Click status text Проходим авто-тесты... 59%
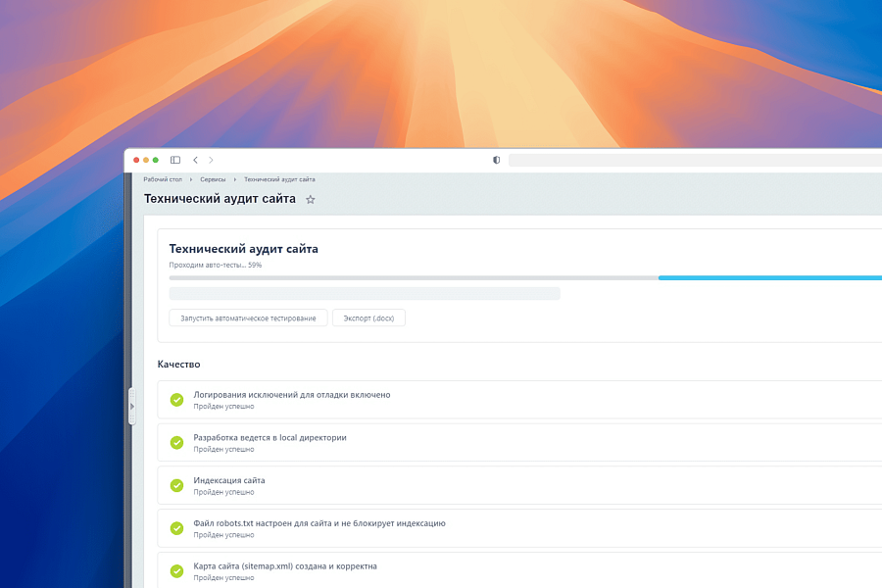882x588 pixels. click(x=216, y=265)
